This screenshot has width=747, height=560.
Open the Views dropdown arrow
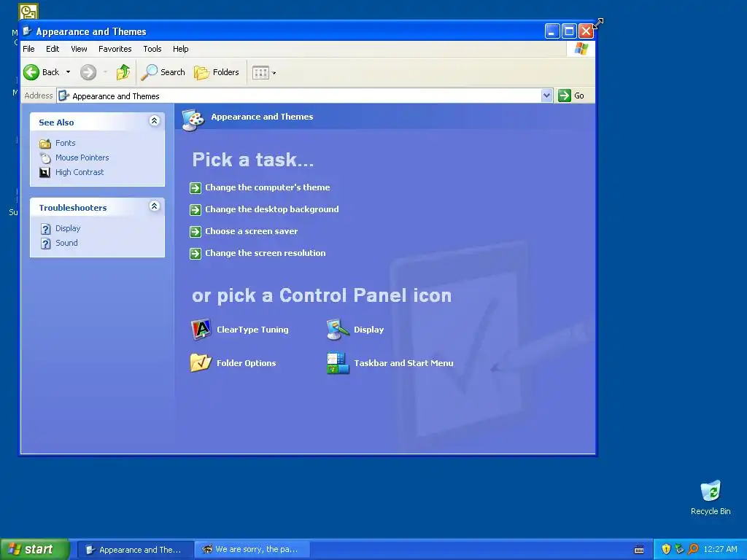pyautogui.click(x=274, y=74)
